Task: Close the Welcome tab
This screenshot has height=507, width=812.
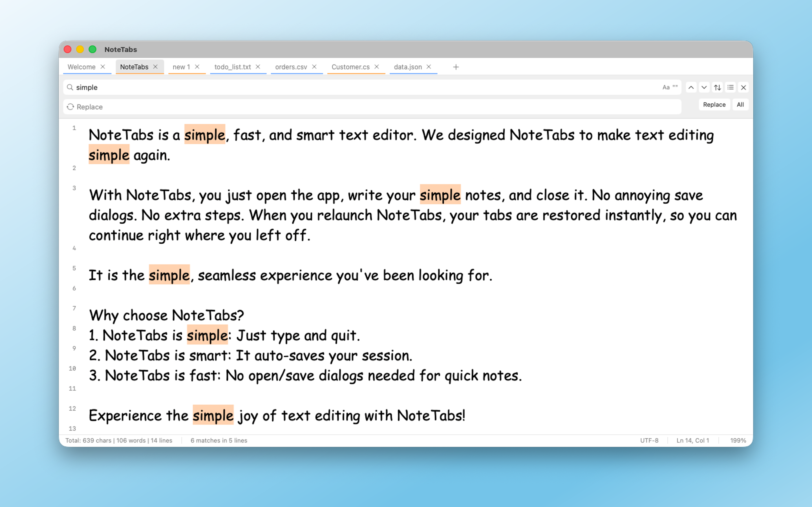Action: coord(103,67)
